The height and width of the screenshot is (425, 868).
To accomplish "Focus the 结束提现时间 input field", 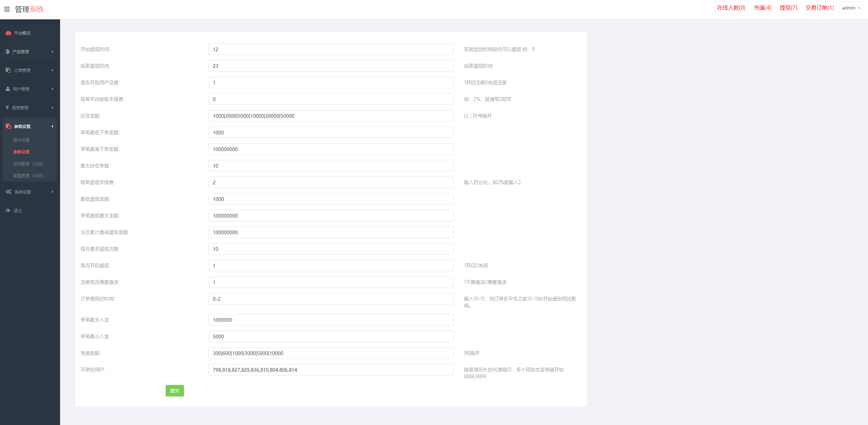I will pos(331,66).
